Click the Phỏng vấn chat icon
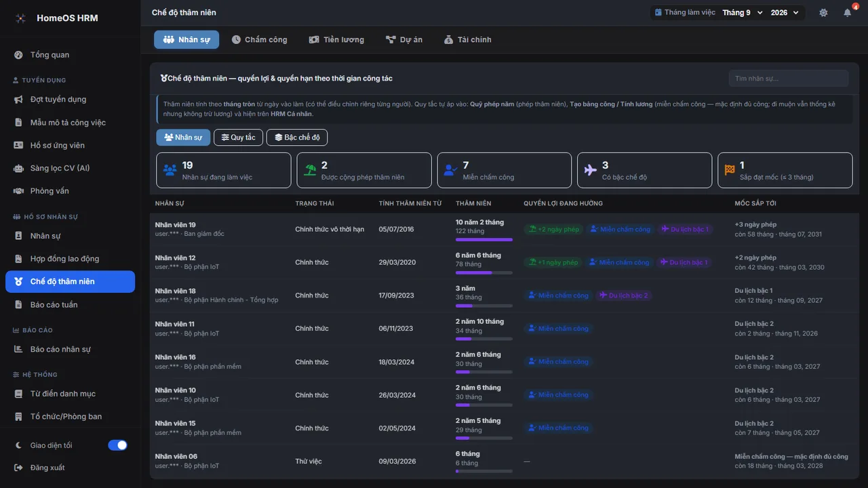 point(18,191)
